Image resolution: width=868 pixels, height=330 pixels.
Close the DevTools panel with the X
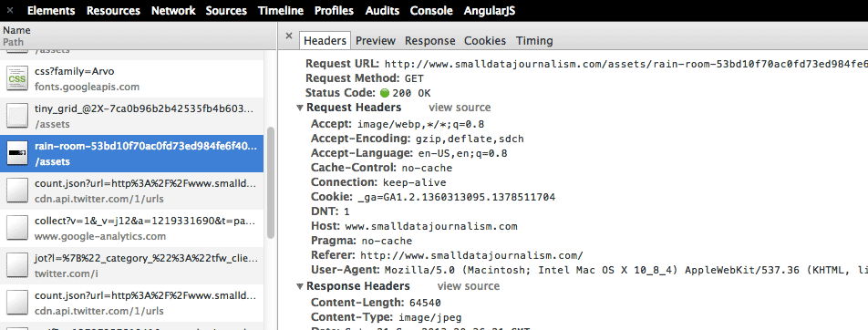[x=10, y=11]
